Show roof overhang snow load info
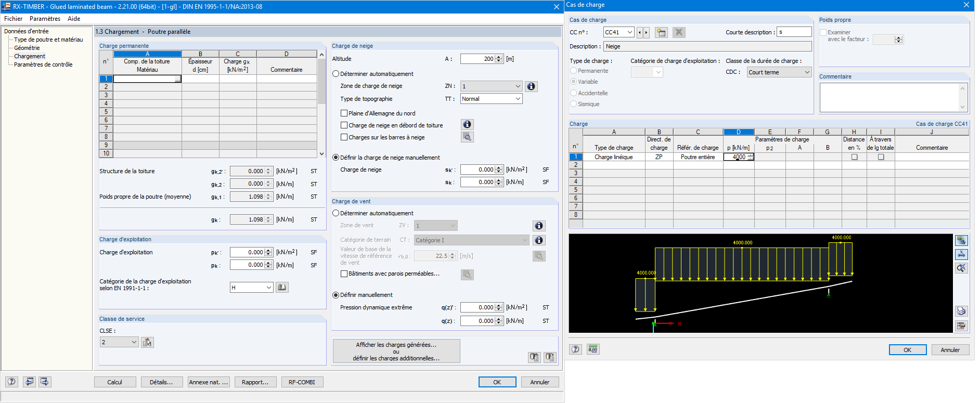Image resolution: width=980 pixels, height=403 pixels. [467, 124]
